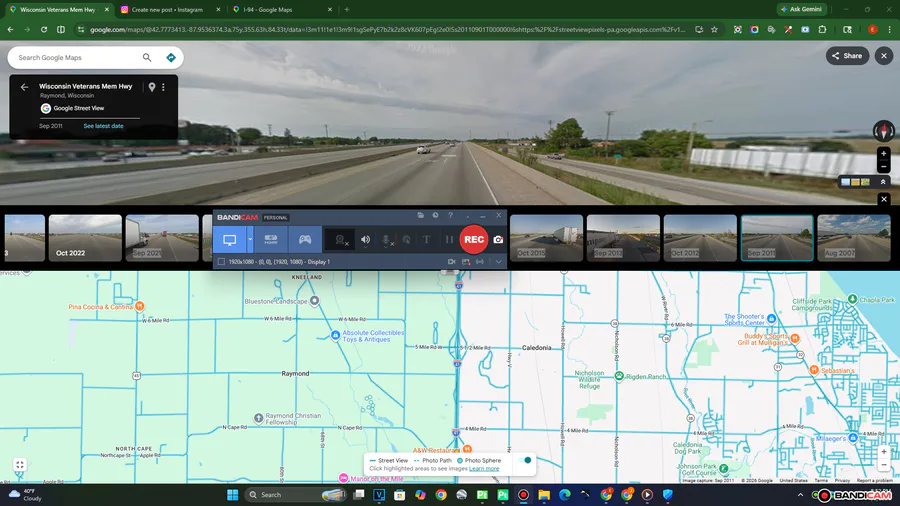Go back from Wisconsin Veterans Mem Hwy panel
The height and width of the screenshot is (506, 900).
(x=24, y=87)
